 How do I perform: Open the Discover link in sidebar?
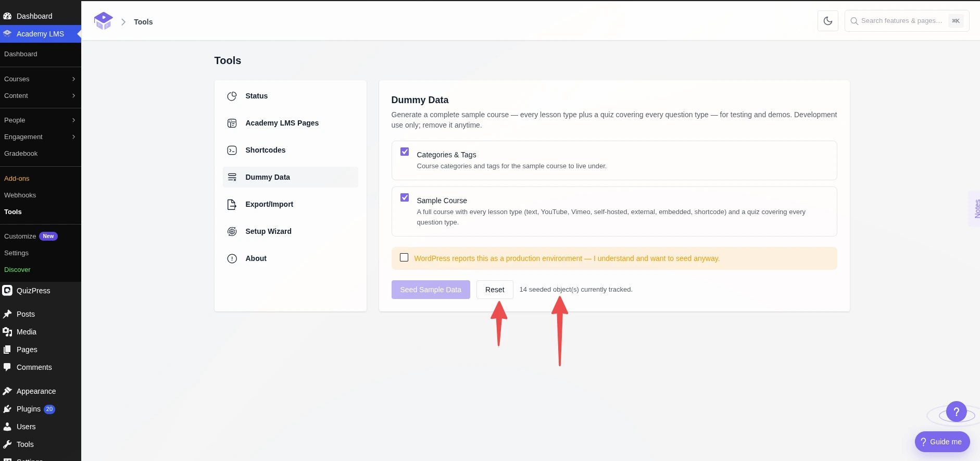pos(41,270)
